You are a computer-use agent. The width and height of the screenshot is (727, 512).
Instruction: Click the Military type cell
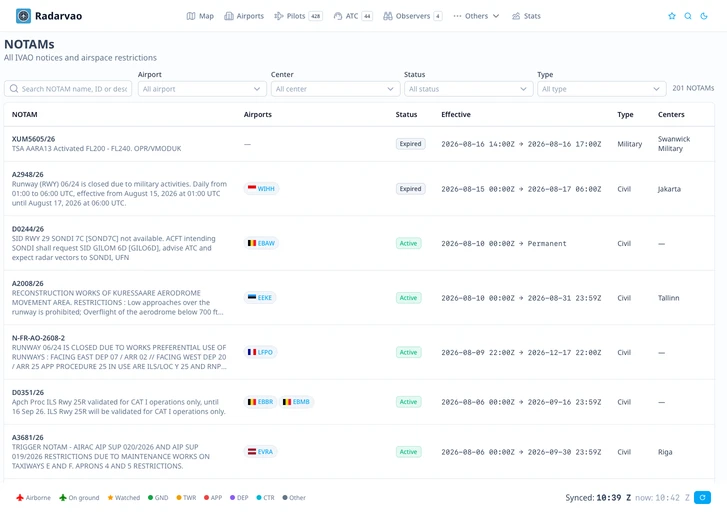point(630,144)
